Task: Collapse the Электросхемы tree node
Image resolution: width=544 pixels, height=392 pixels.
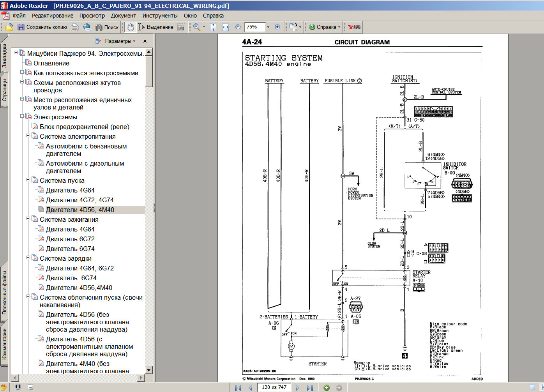Action: coord(22,116)
